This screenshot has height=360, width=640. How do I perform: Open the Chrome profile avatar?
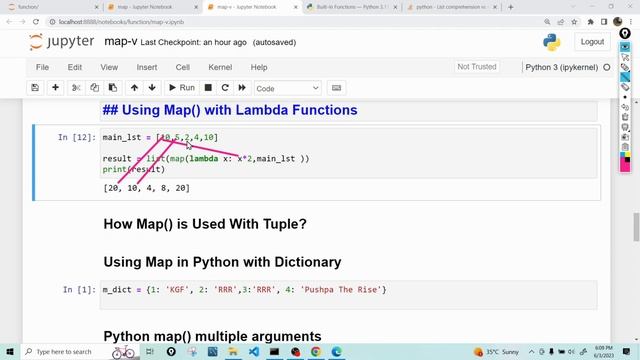[x=618, y=22]
